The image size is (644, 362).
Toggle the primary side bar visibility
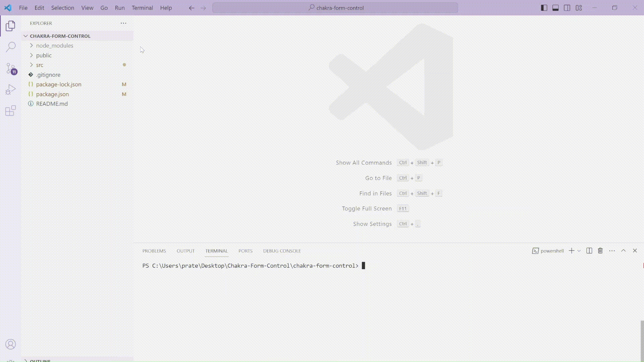(x=544, y=8)
